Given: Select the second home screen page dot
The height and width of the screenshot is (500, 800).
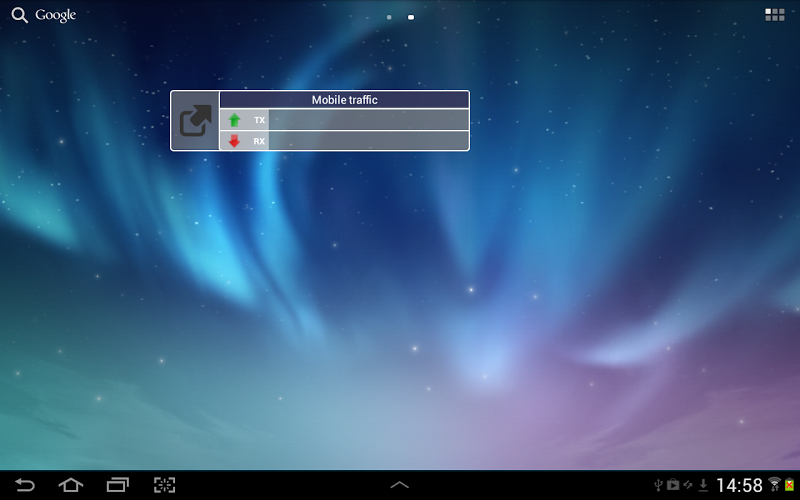Looking at the screenshot, I should (411, 17).
